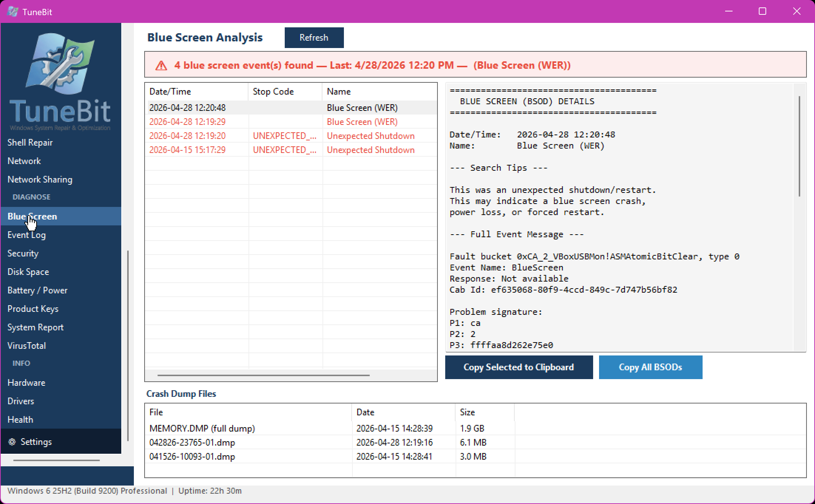Copy Selected to Clipboard
815x504 pixels.
click(x=519, y=367)
